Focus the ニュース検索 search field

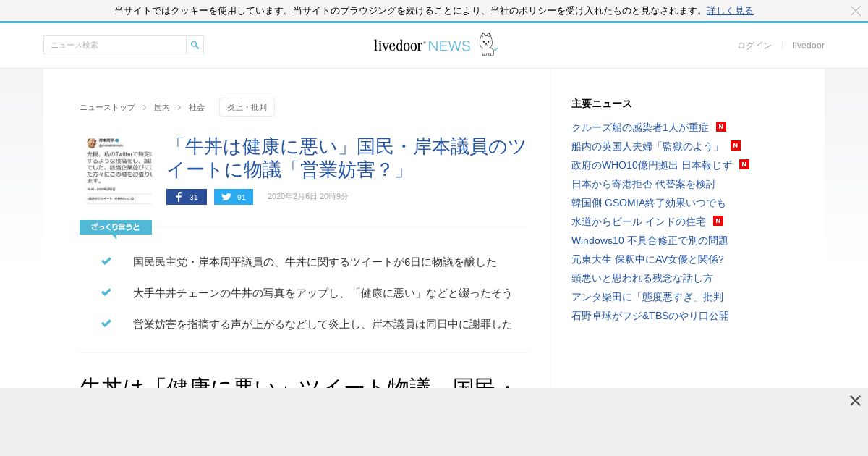(115, 45)
